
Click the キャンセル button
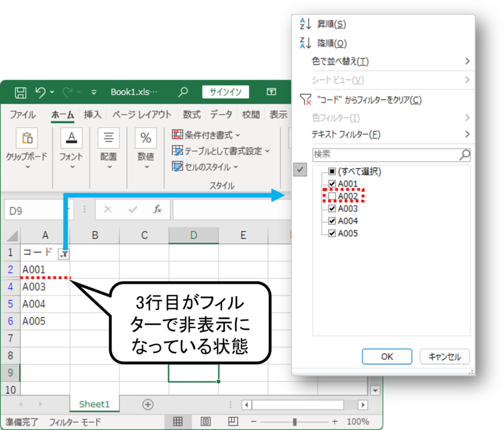(x=445, y=357)
